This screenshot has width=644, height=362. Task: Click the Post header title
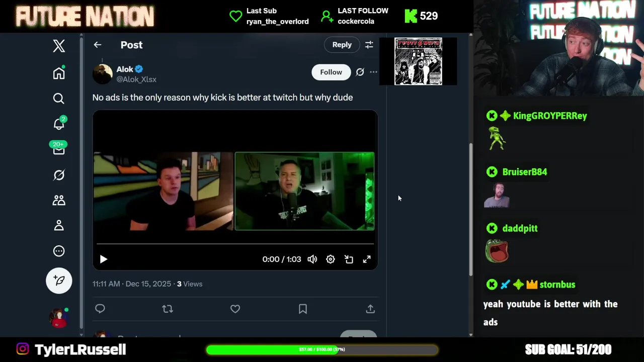pyautogui.click(x=131, y=45)
